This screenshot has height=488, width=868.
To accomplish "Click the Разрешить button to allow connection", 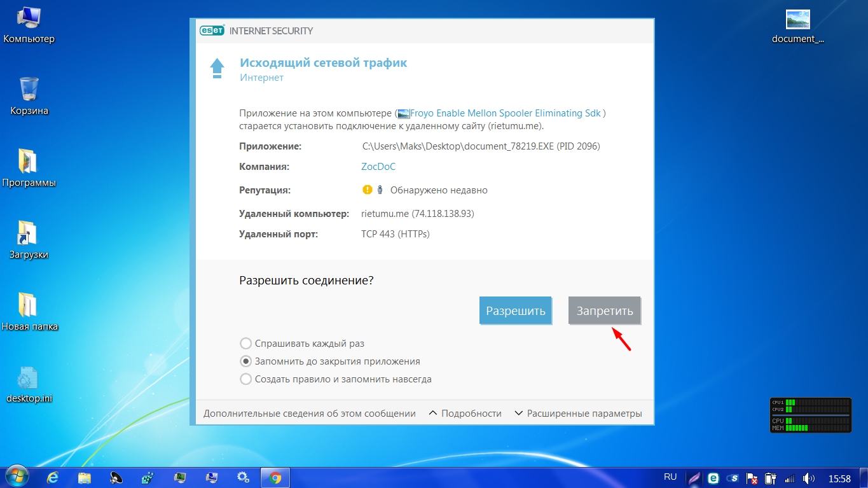I will click(x=516, y=311).
